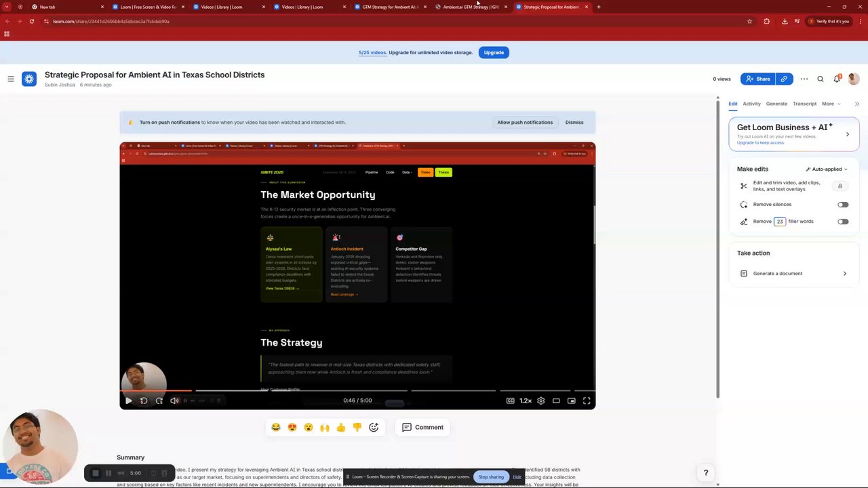Click the page vertical scrollbar
Viewport: 868px width, 488px height.
717,247
